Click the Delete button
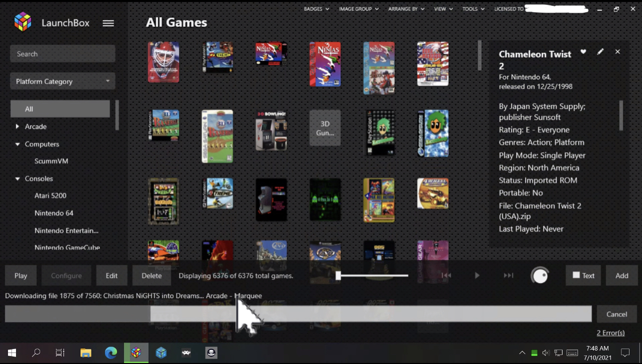The width and height of the screenshot is (642, 364). coord(151,275)
